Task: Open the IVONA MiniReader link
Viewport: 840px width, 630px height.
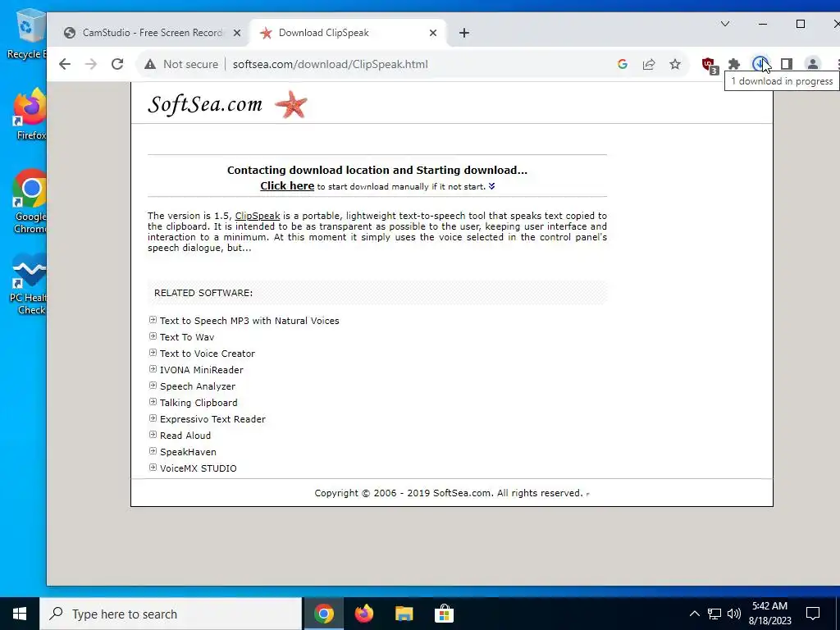Action: click(202, 370)
